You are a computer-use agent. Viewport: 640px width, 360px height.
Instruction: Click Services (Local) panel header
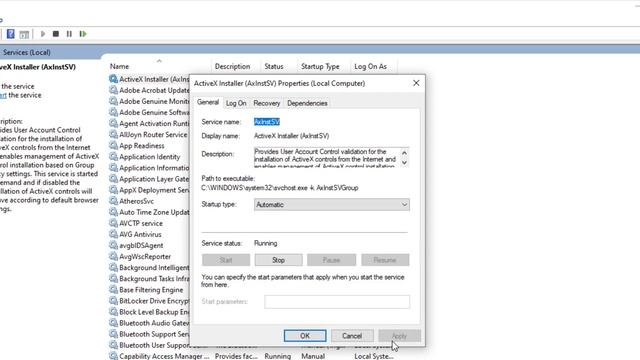(27, 52)
